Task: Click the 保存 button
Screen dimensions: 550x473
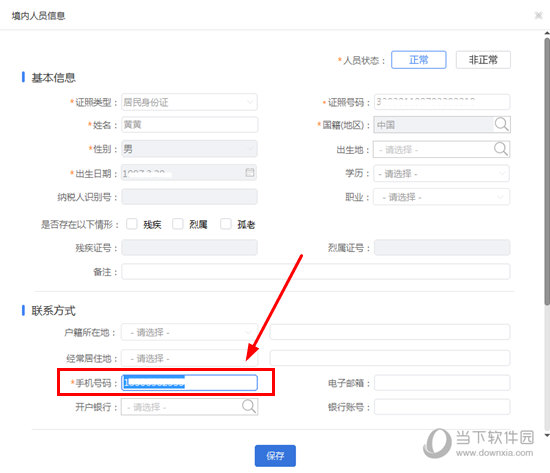Action: (275, 455)
